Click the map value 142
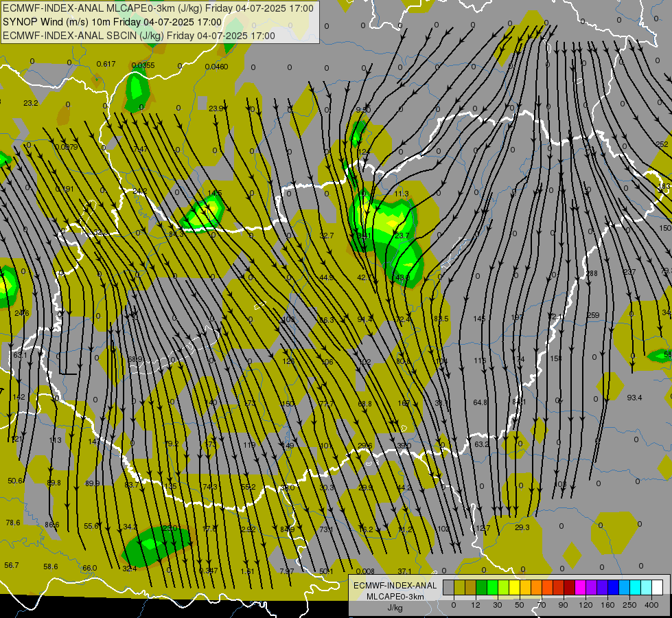The image size is (672, 618). [19, 397]
